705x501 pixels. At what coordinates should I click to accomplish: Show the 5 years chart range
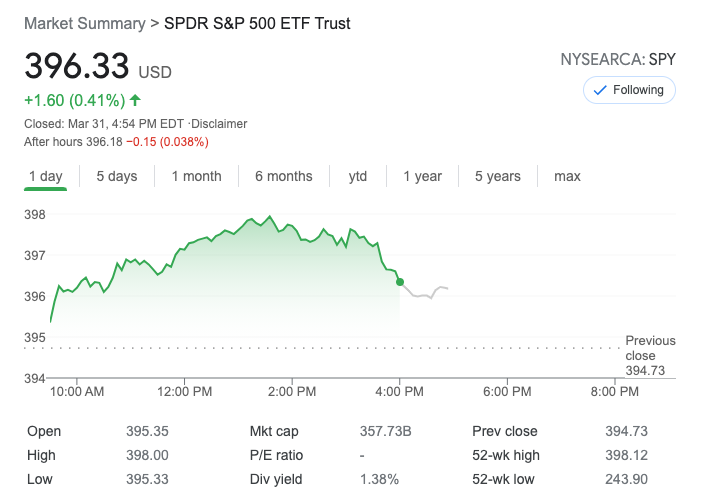click(x=497, y=176)
